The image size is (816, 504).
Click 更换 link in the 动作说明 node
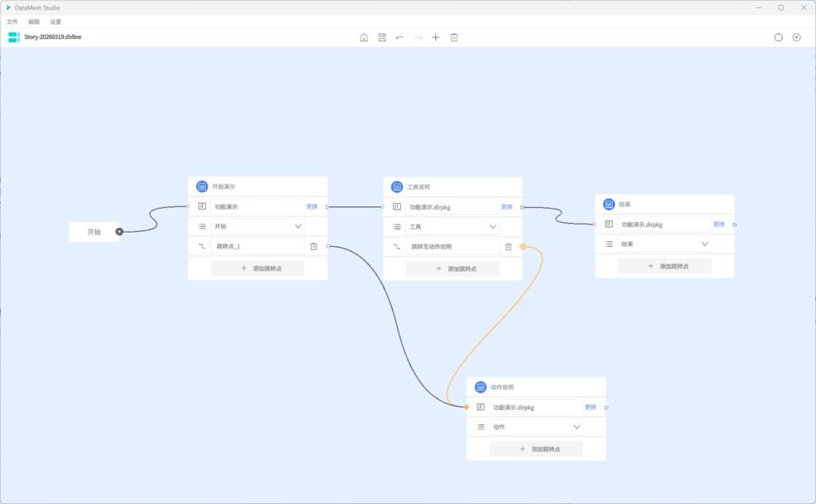pos(590,407)
